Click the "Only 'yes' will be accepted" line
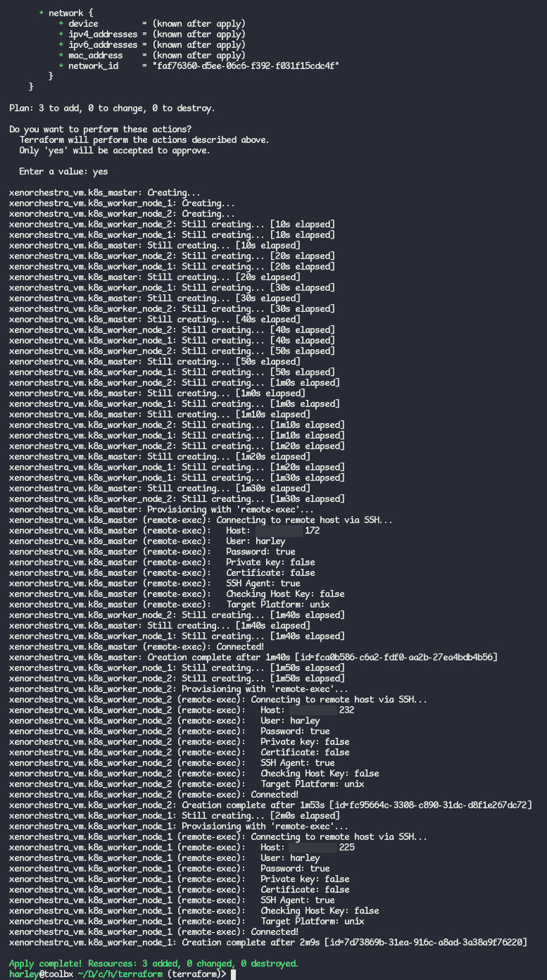This screenshot has width=547, height=980. (114, 151)
